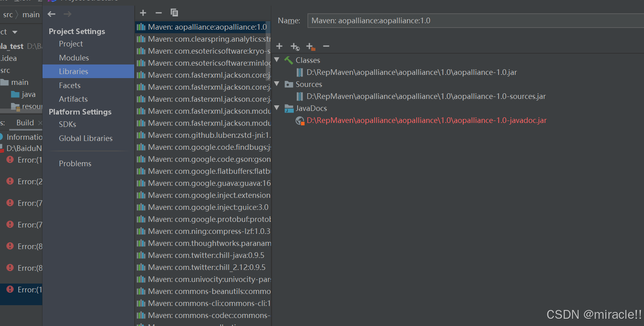The image size is (644, 326).
Task: Select Maven: com.google.code.findbugs library
Action: click(x=203, y=147)
